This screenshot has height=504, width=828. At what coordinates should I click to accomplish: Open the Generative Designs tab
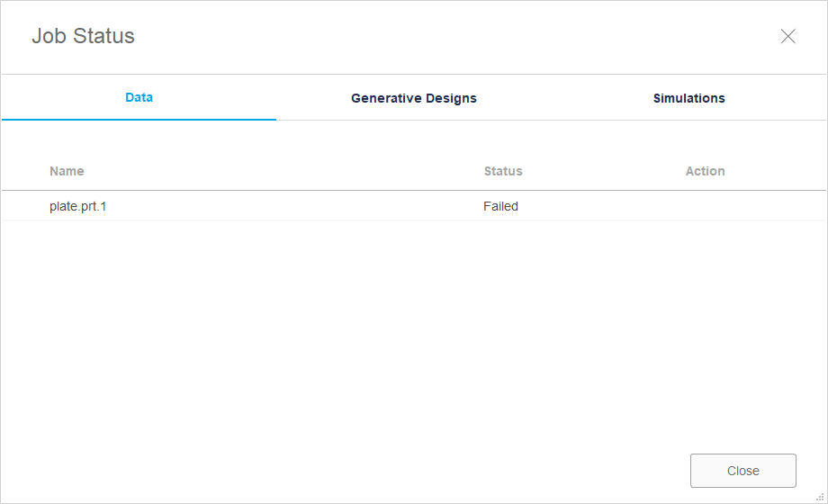(x=414, y=98)
